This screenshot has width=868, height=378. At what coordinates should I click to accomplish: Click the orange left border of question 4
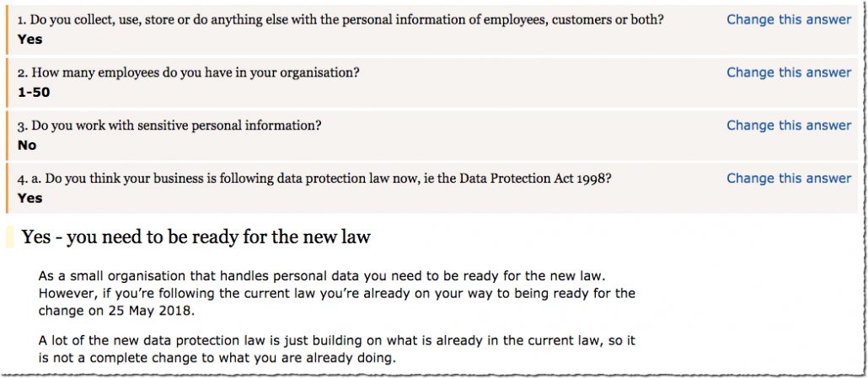tap(7, 188)
